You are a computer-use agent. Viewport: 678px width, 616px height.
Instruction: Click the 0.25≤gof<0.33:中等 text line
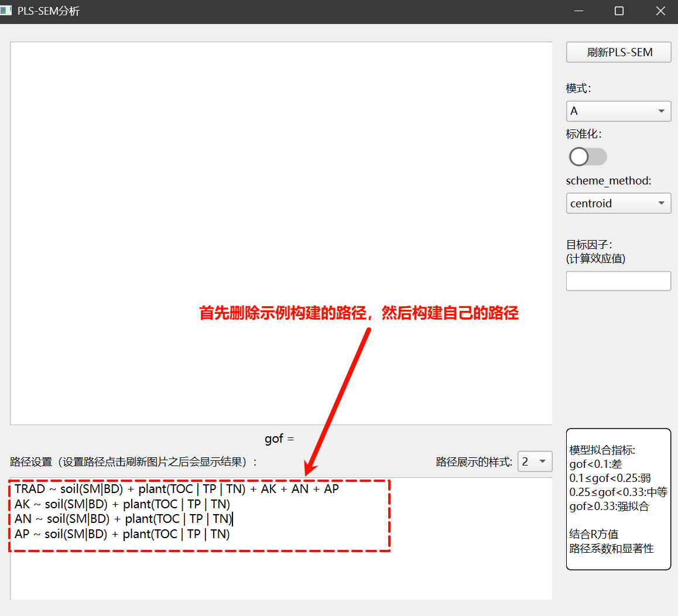tap(618, 492)
